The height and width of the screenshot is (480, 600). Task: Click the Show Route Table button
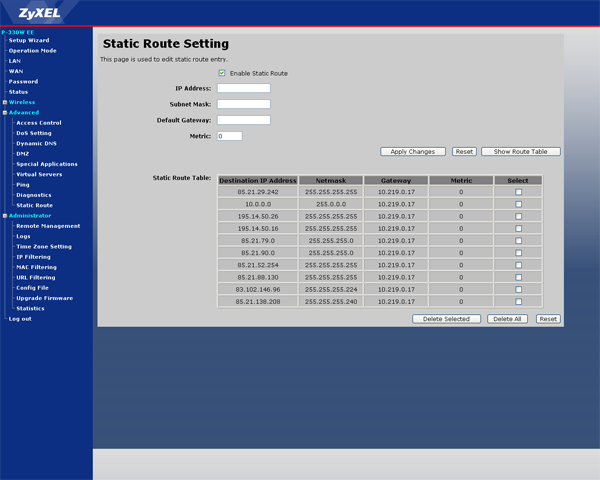(x=520, y=152)
